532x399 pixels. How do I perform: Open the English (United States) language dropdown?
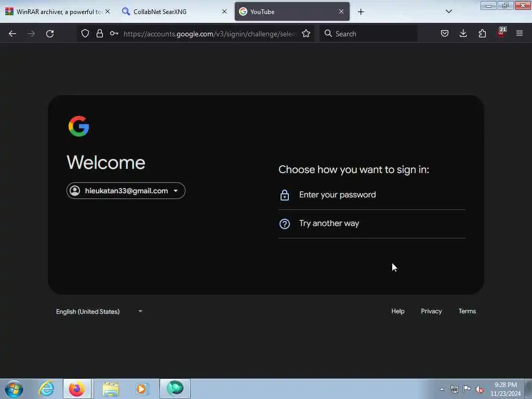[99, 312]
